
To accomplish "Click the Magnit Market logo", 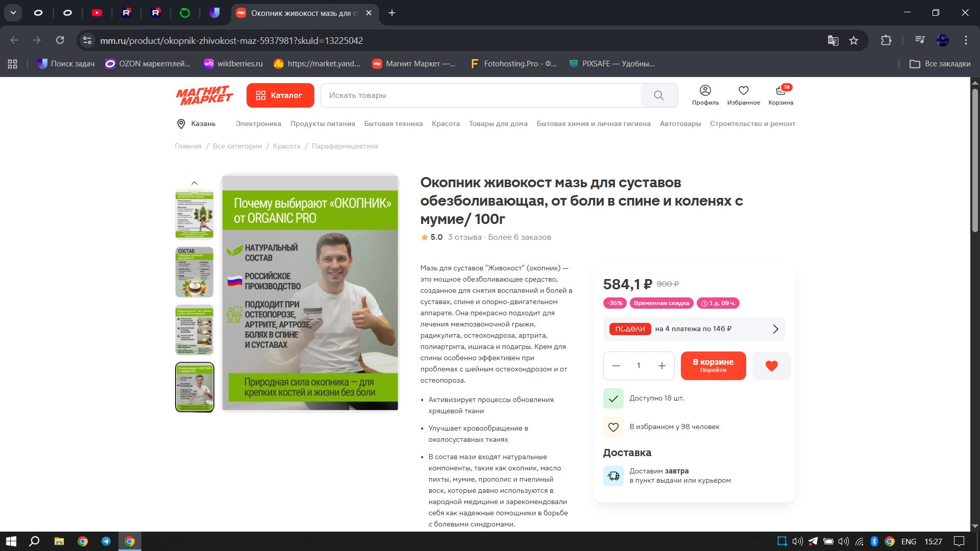I will tap(204, 95).
